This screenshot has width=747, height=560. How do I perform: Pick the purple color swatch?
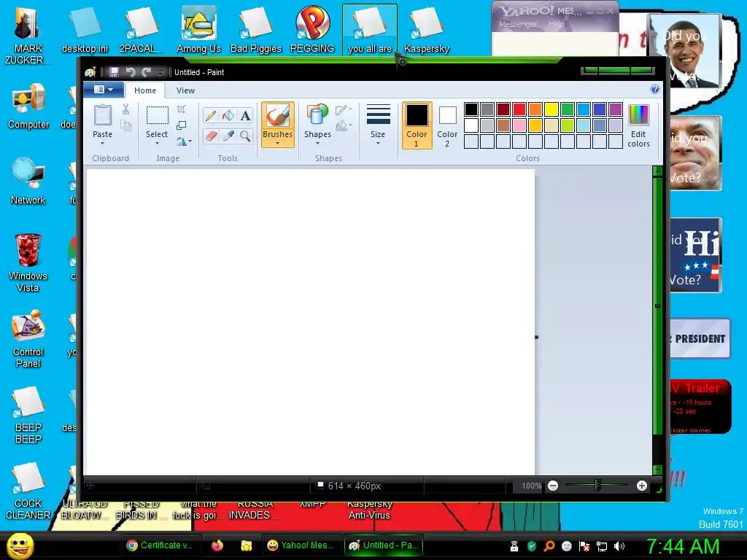[616, 109]
